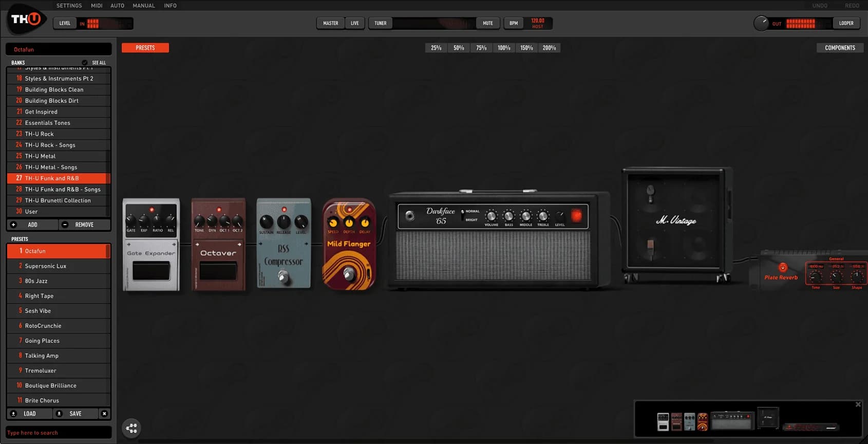Image resolution: width=868 pixels, height=444 pixels.
Task: Open the Components panel
Action: point(840,48)
